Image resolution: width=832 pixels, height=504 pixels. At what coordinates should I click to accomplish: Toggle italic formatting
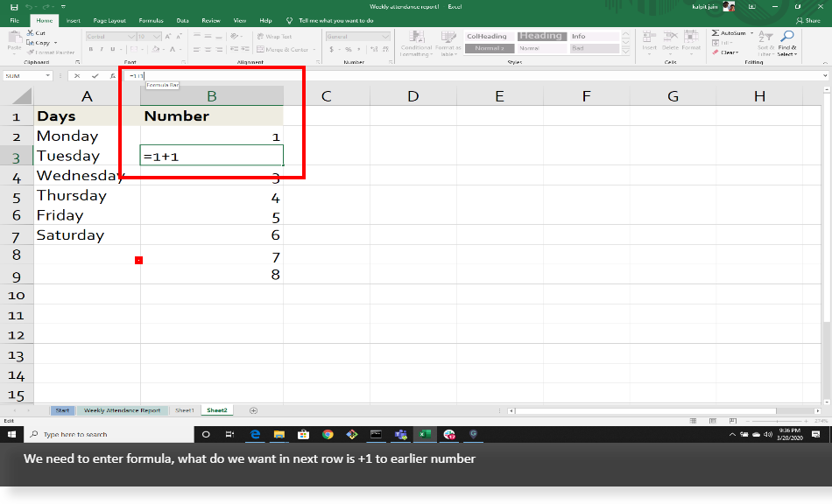pyautogui.click(x=102, y=48)
